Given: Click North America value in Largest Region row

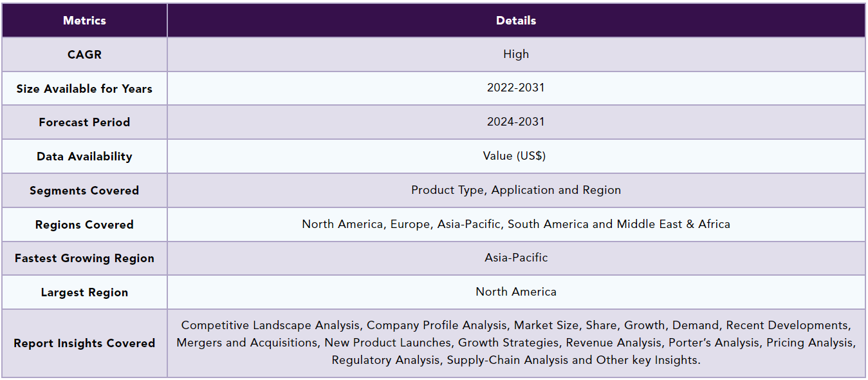Looking at the screenshot, I should [516, 292].
